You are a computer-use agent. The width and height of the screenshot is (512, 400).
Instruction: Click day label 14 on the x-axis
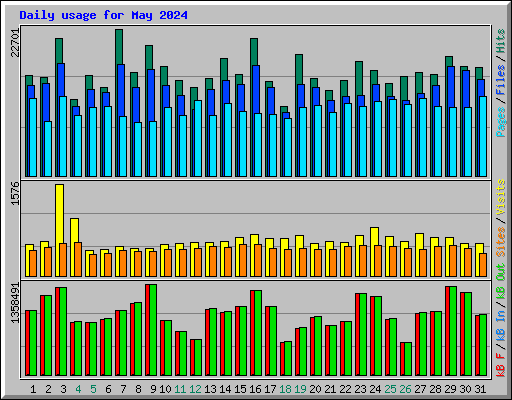pyautogui.click(x=225, y=389)
